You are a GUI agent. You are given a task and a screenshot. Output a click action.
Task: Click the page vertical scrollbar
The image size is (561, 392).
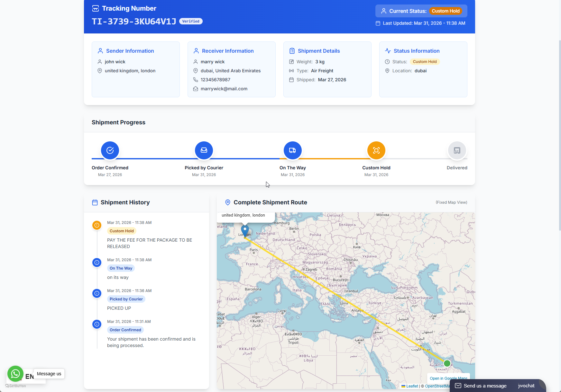[x=560, y=135]
